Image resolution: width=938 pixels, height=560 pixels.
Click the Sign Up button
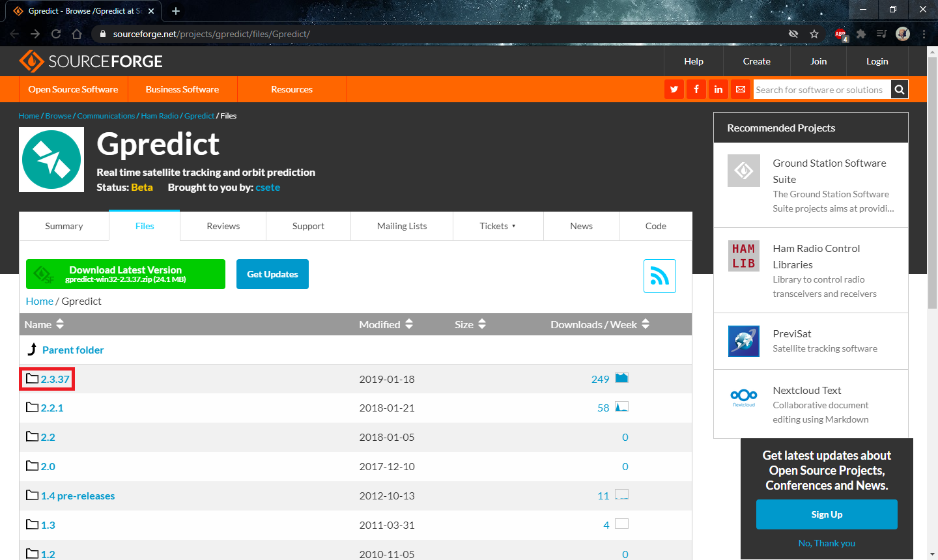coord(827,514)
